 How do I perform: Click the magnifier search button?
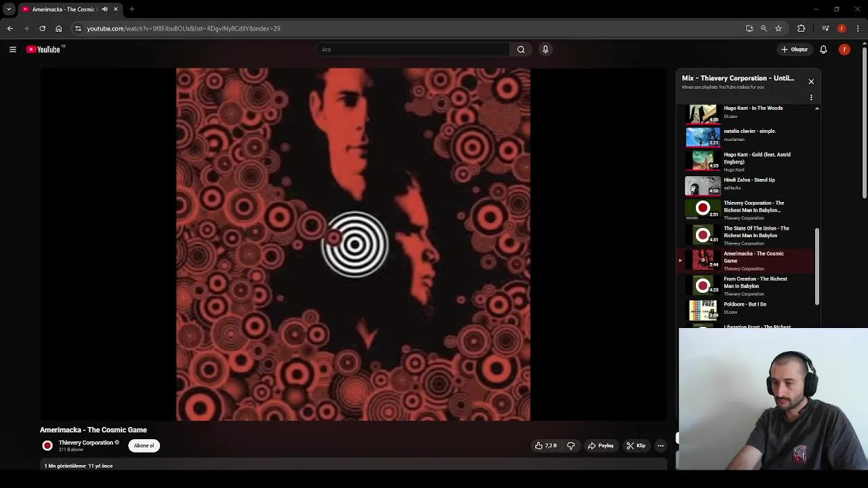click(521, 49)
